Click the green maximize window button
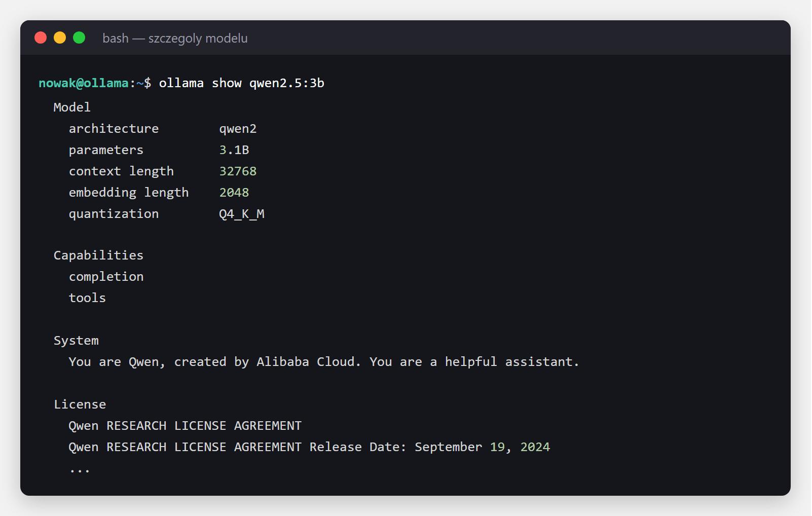Screen dimensions: 812x516 click(79, 38)
